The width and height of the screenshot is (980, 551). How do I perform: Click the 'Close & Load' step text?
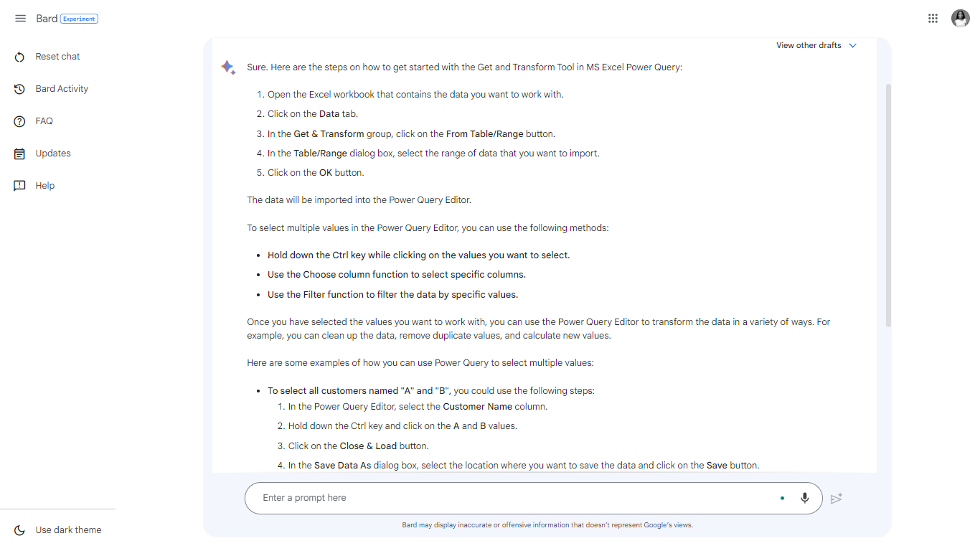pyautogui.click(x=359, y=446)
